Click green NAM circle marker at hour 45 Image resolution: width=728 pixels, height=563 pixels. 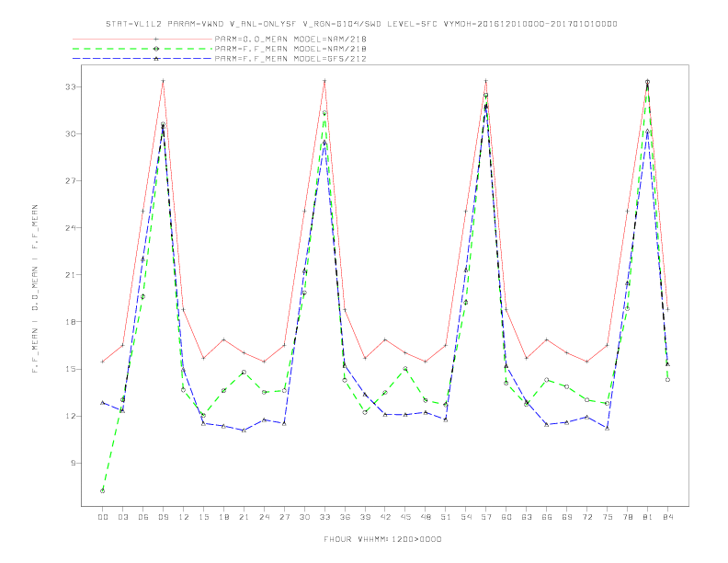pyautogui.click(x=405, y=369)
